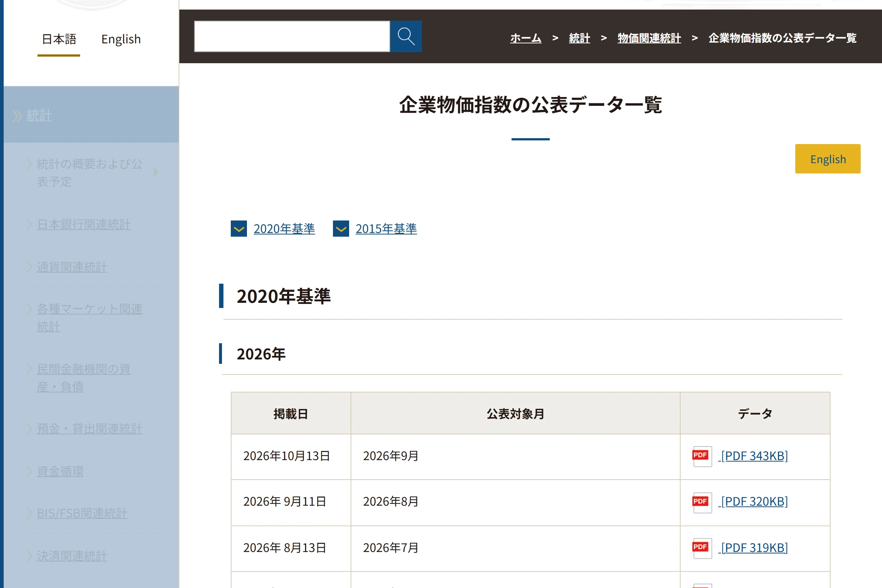Open 民間金融機関の資産・負債 in the sidebar
The width and height of the screenshot is (882, 588).
(x=84, y=378)
